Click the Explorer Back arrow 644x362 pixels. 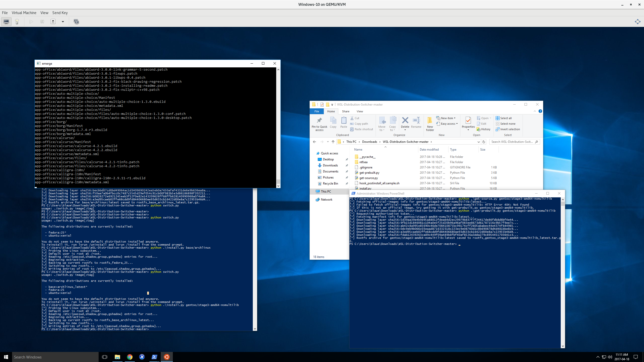314,142
